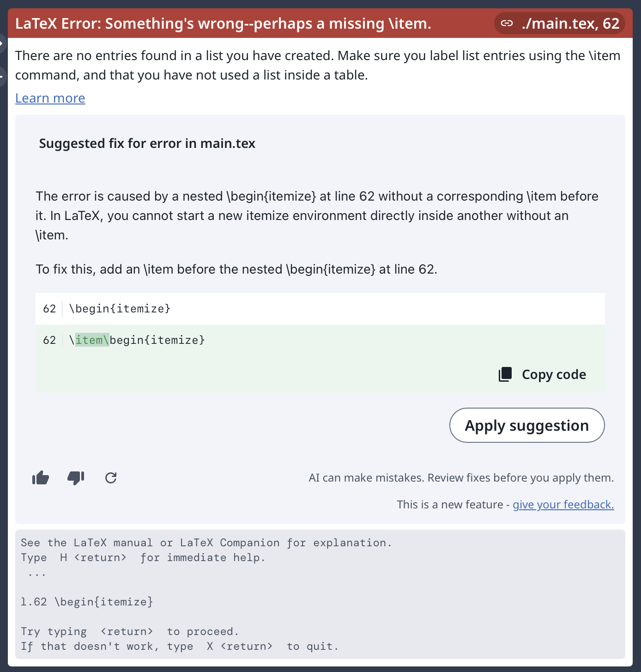The image size is (641, 672).
Task: Open the give your feedback link
Action: pos(563,504)
